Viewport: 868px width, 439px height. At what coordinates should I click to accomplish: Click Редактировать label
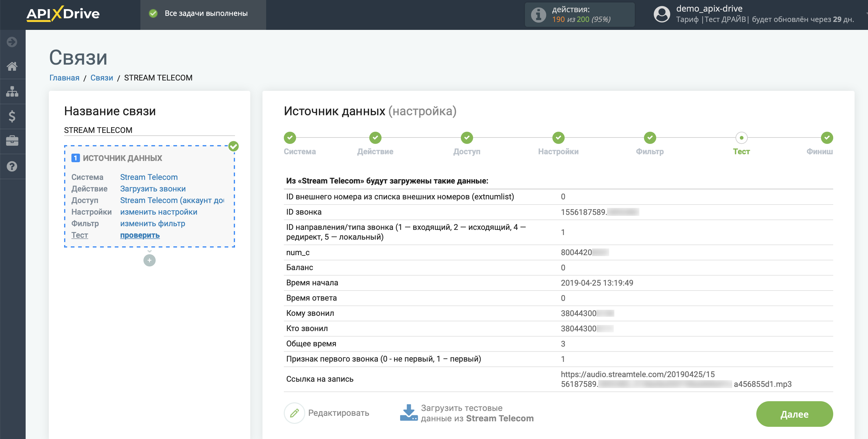[339, 413]
